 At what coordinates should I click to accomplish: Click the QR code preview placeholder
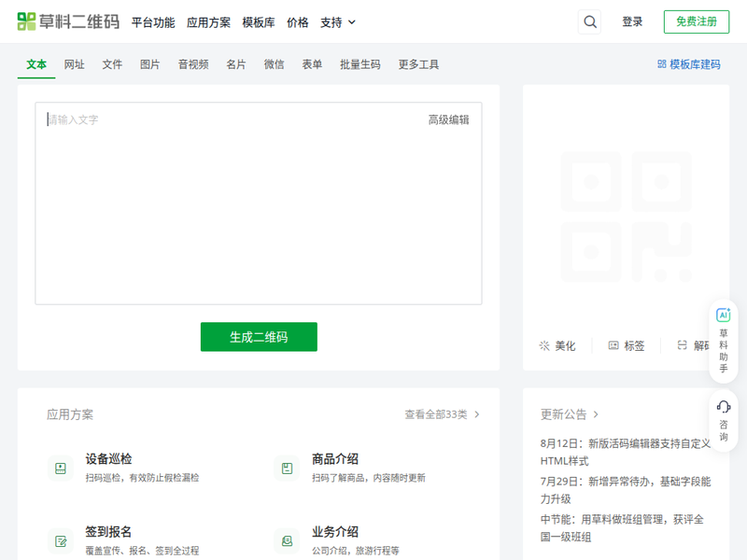tap(626, 217)
